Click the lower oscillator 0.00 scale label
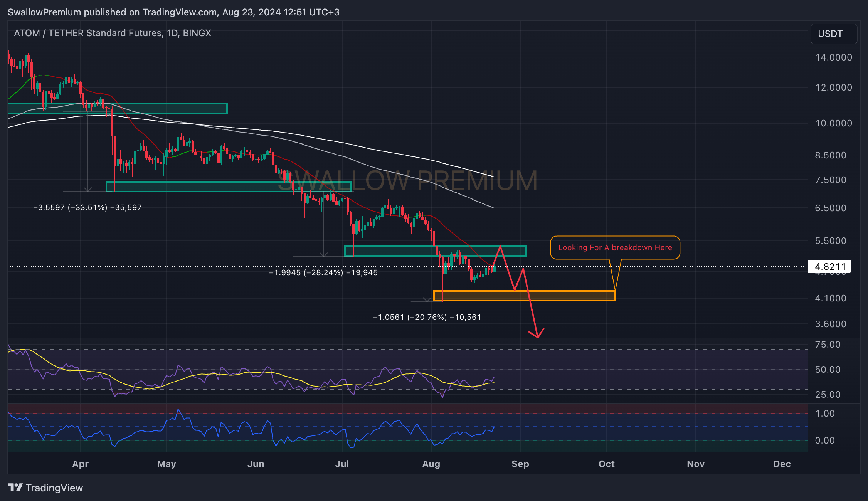 click(x=825, y=440)
